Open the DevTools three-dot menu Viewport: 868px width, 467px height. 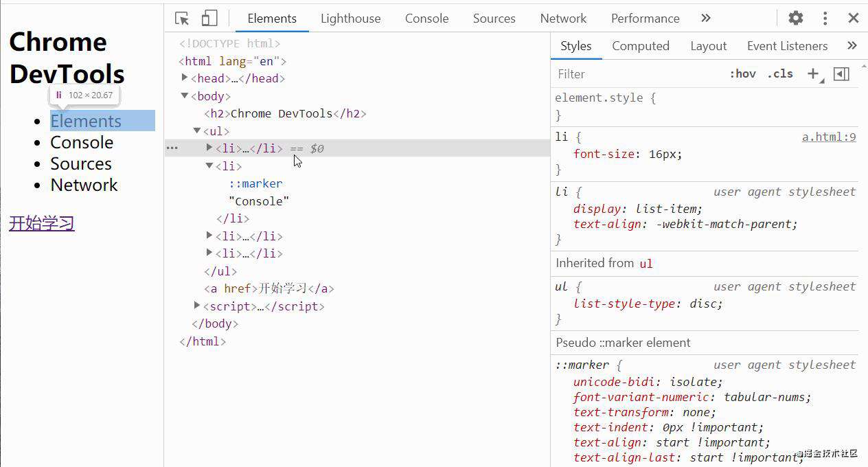825,19
